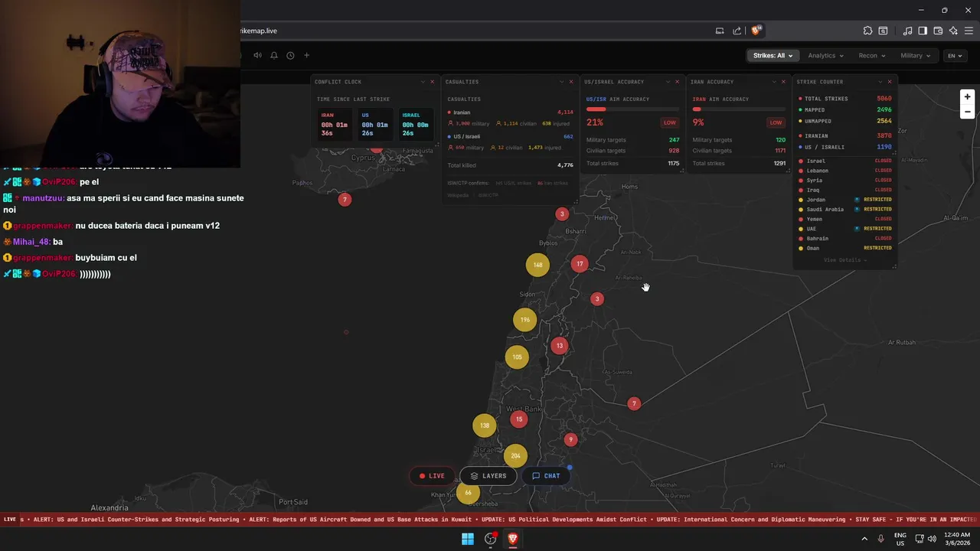Select the red 7 cluster near Cyprus
This screenshot has height=551, width=980.
(345, 200)
